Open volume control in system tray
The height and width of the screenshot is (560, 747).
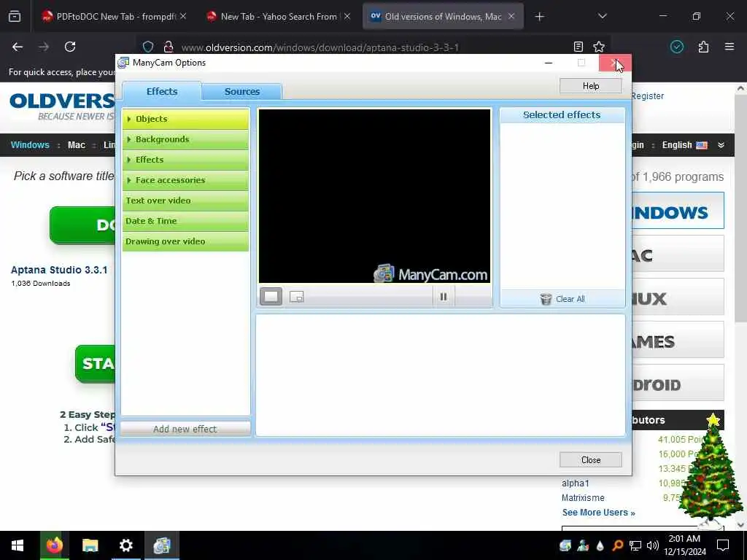coord(653,545)
